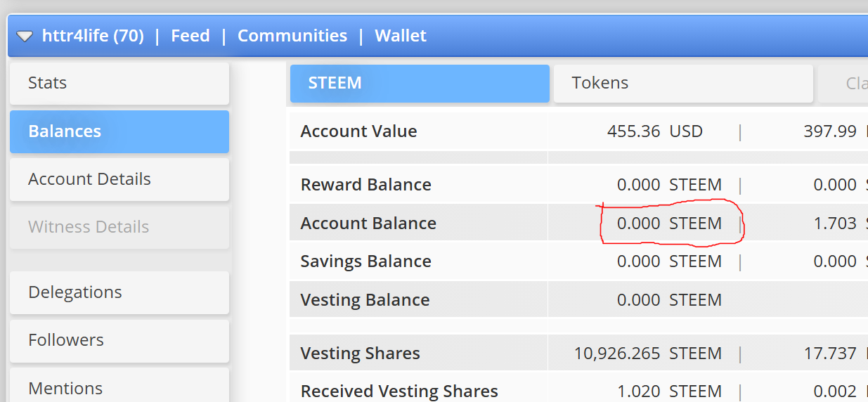Switch to the Tokens tab
Screen dimensions: 868x402
[683, 84]
